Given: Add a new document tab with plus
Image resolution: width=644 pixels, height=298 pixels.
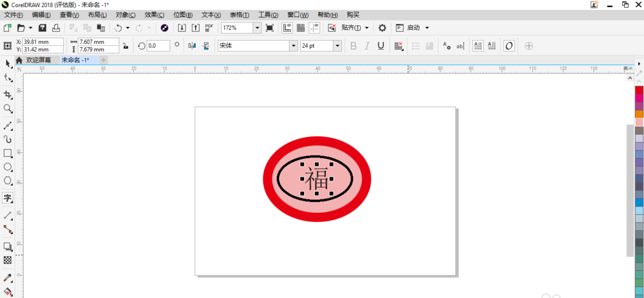Looking at the screenshot, I should [103, 60].
